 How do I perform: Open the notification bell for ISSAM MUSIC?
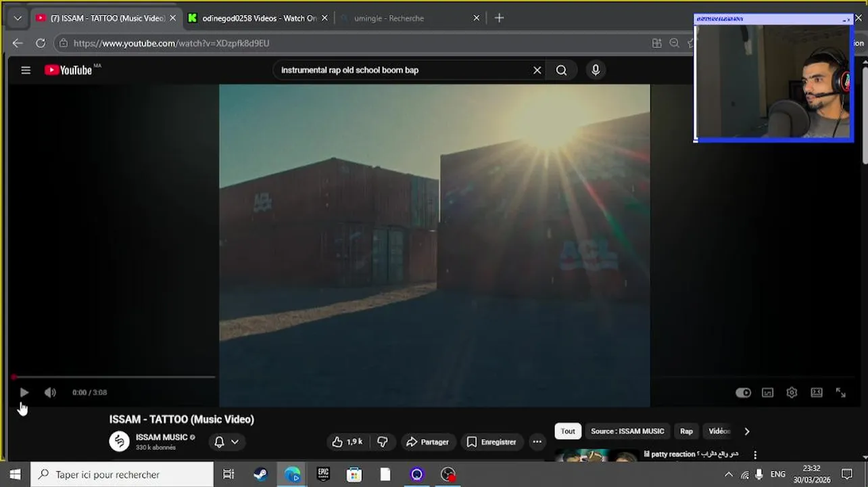click(x=219, y=442)
